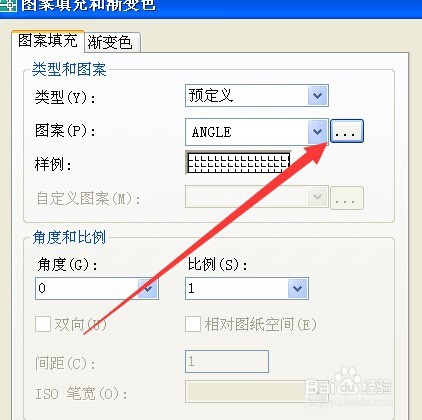Click the ANGLE pattern name field

[247, 132]
